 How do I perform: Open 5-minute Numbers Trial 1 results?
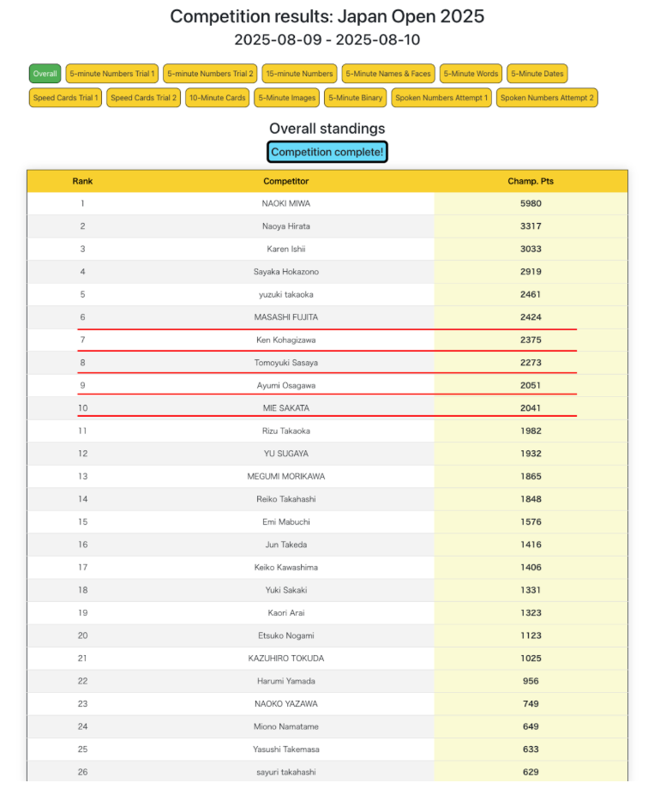112,74
